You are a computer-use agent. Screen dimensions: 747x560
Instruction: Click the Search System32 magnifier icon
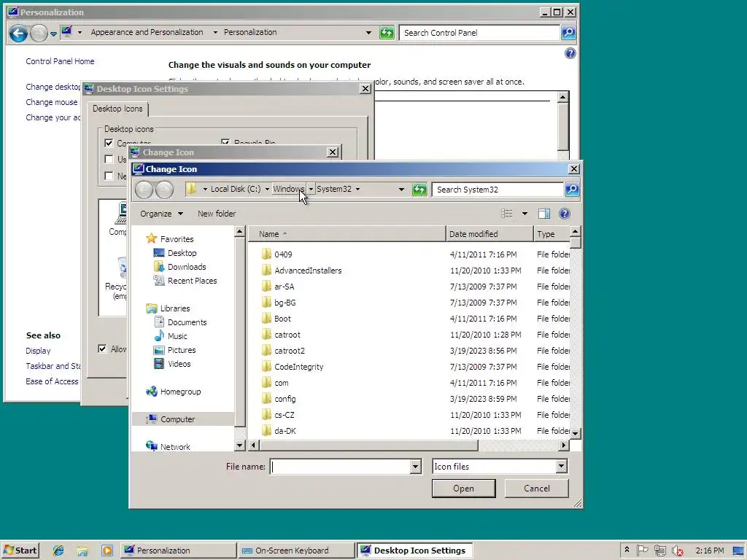click(x=572, y=190)
